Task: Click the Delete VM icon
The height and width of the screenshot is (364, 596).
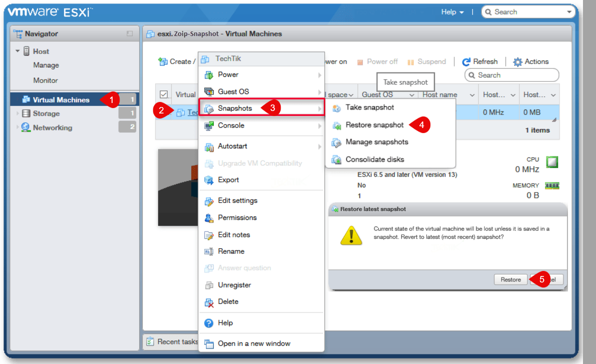Action: pyautogui.click(x=209, y=302)
